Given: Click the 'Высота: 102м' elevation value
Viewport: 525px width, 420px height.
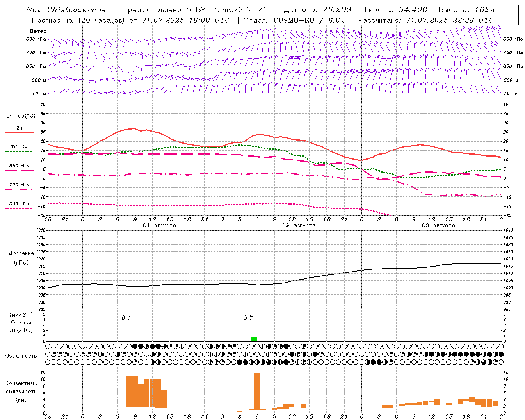Looking at the screenshot, I should [466, 10].
